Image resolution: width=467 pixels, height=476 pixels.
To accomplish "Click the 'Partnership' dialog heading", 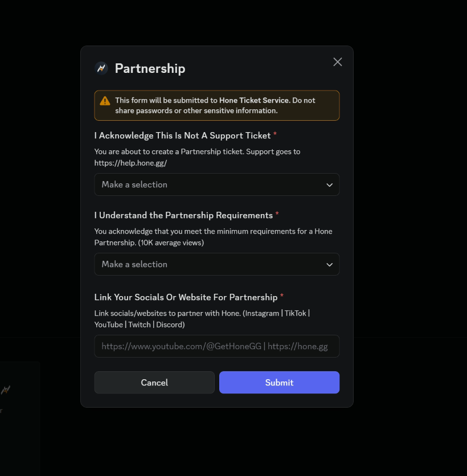I will tap(150, 68).
